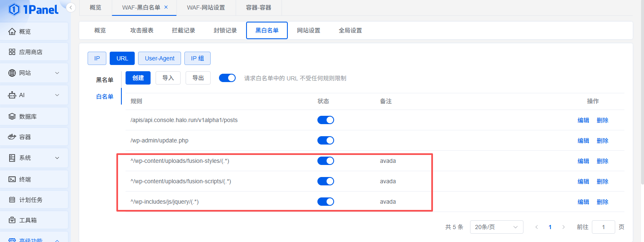Switch to the WAF-网站设置 top tab
The image size is (644, 242).
pyautogui.click(x=206, y=7)
